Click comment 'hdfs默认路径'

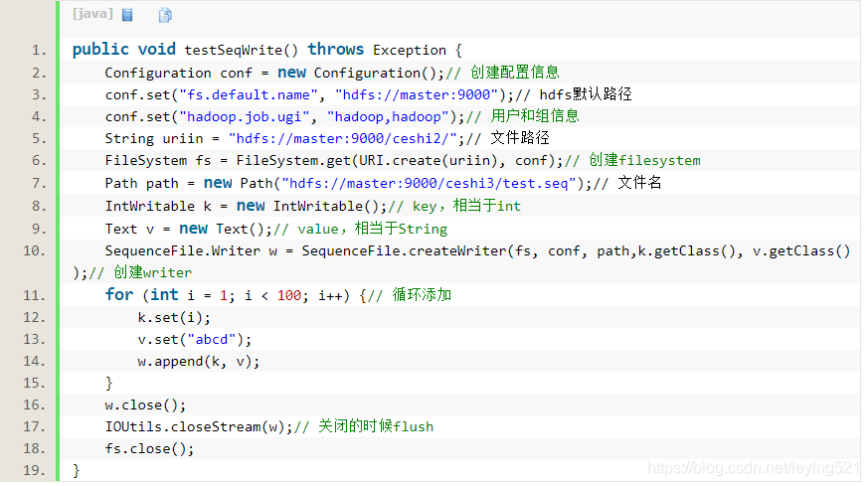tap(586, 94)
